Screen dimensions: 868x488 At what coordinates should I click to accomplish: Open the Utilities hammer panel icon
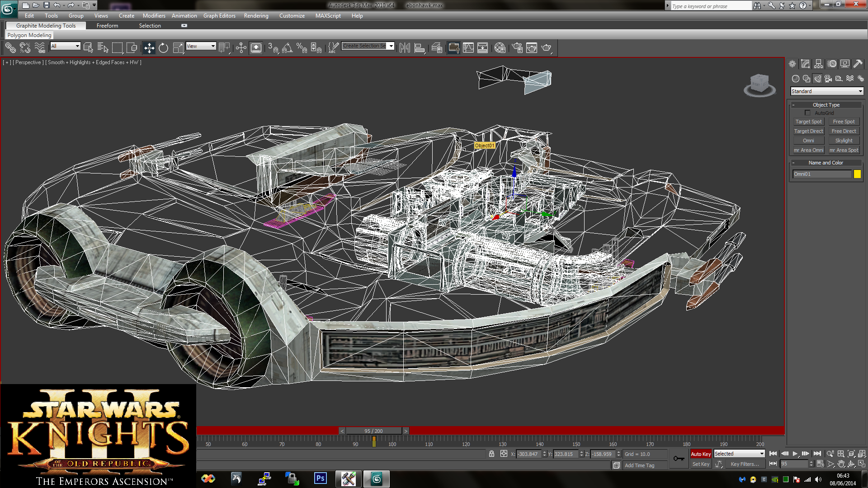tap(858, 64)
